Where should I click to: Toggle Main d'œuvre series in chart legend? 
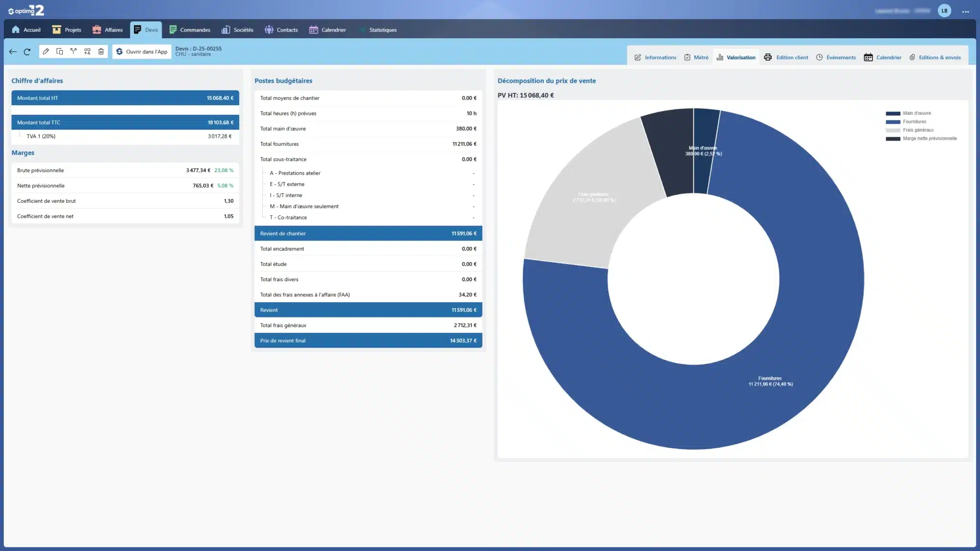point(916,113)
